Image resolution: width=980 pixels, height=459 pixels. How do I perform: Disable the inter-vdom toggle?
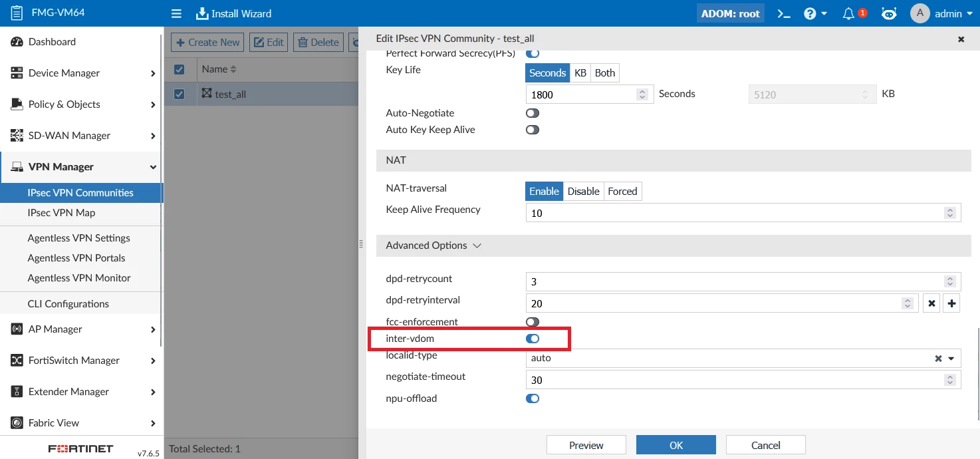click(533, 339)
